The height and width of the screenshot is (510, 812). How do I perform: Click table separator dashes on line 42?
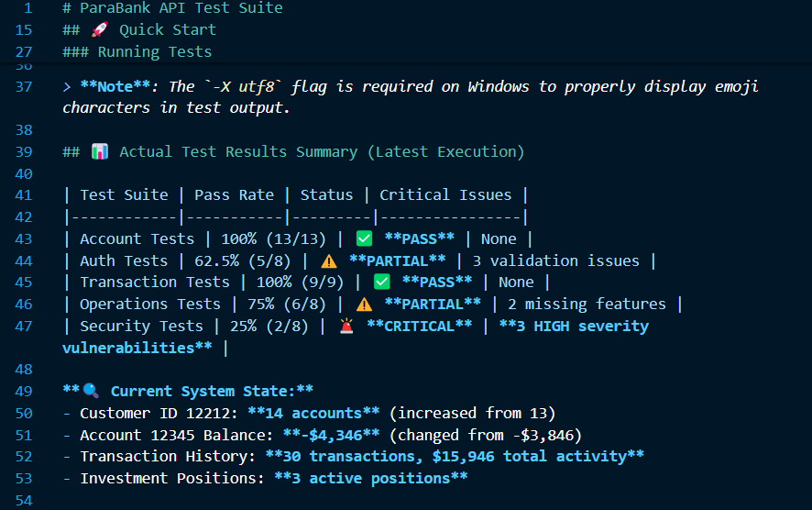296,217
